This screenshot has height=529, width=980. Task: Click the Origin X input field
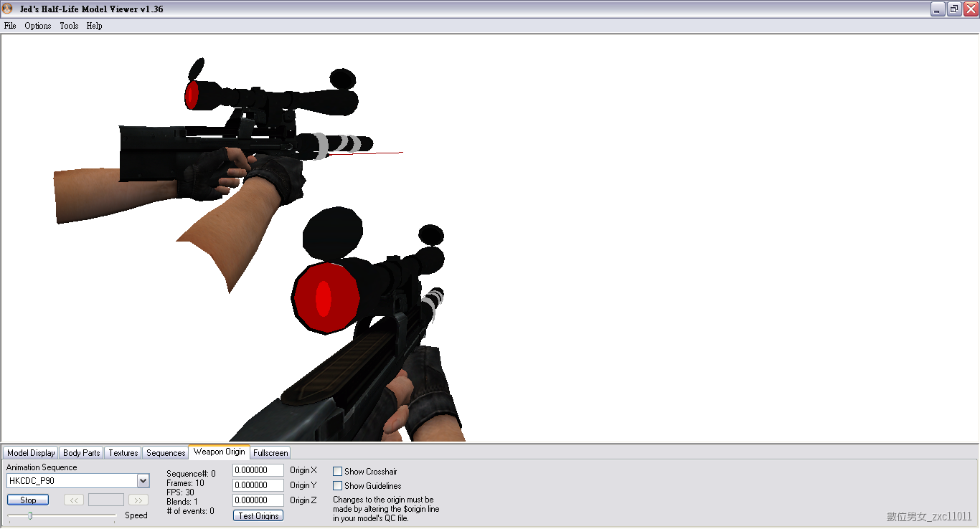[x=258, y=470]
